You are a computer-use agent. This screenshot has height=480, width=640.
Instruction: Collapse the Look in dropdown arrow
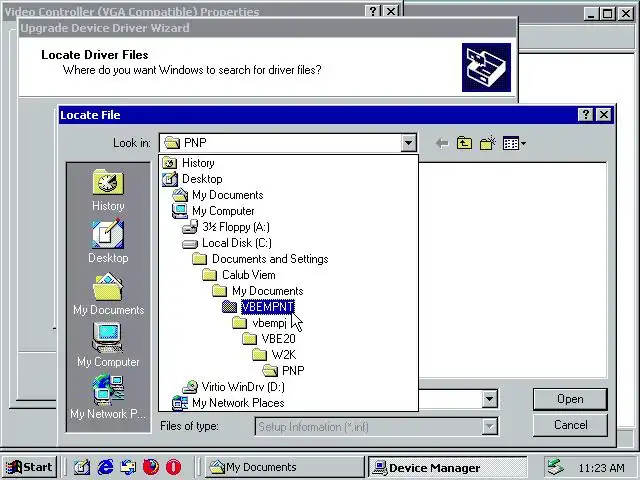pyautogui.click(x=408, y=143)
